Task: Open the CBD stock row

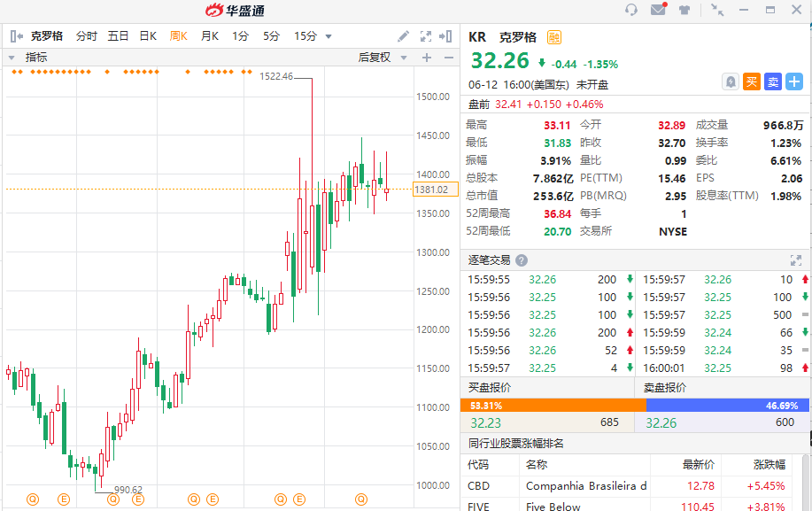Action: (627, 486)
